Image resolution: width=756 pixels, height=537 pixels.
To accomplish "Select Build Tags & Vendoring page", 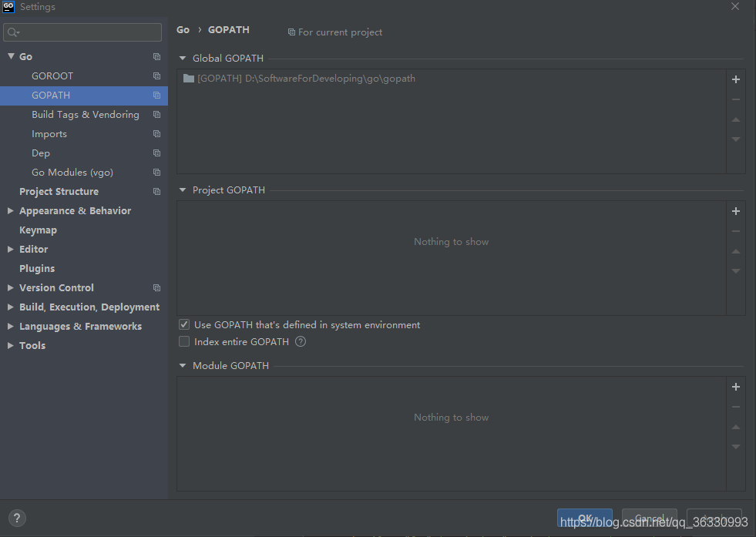I will pos(86,115).
